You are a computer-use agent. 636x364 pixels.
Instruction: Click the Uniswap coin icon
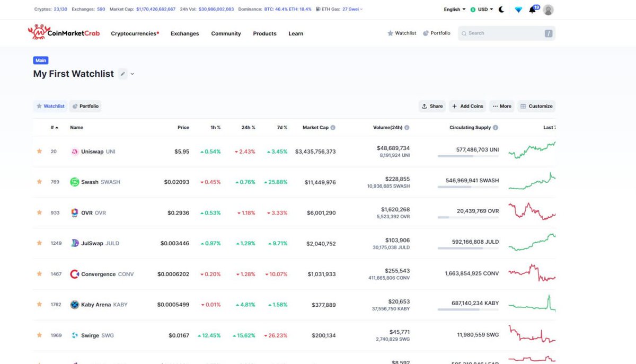[x=75, y=152]
